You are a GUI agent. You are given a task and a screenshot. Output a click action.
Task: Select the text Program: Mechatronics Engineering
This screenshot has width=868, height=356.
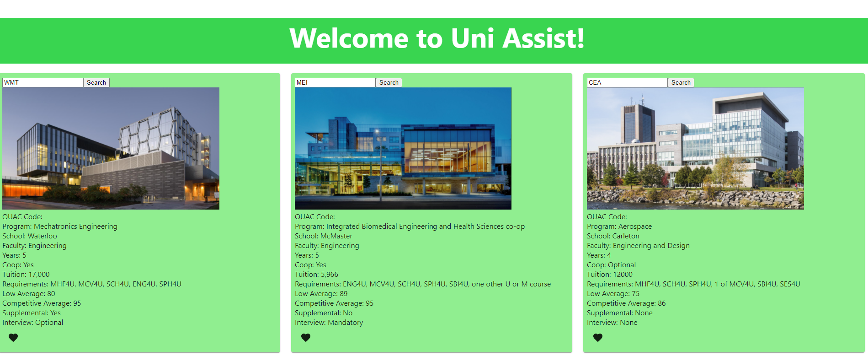point(60,227)
